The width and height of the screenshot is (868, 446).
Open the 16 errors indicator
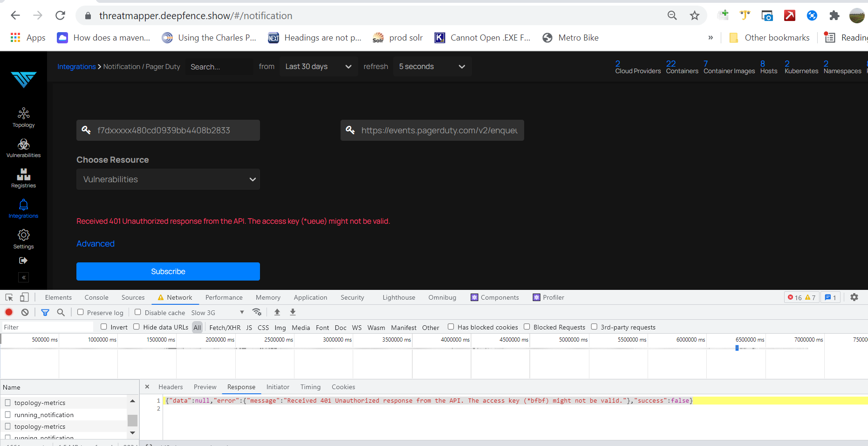click(795, 297)
